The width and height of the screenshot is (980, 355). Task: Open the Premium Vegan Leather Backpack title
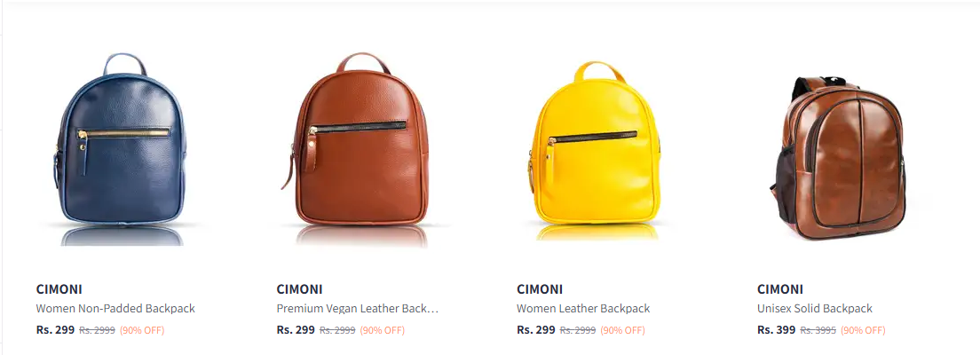coord(358,308)
